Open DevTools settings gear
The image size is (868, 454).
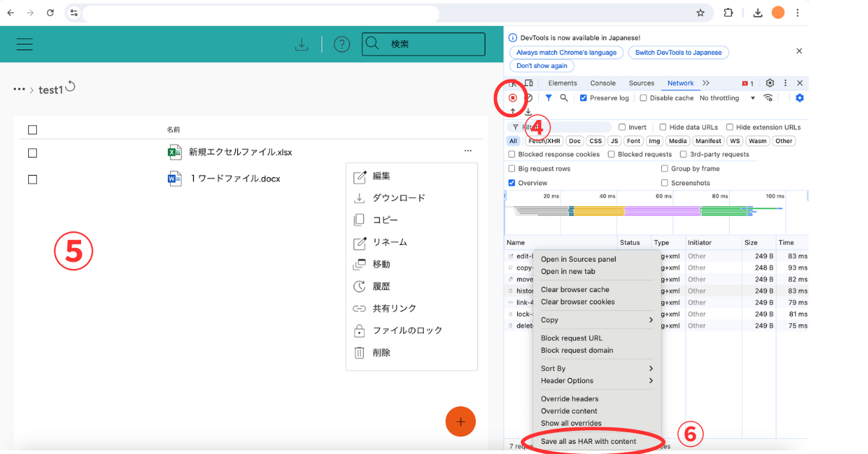pyautogui.click(x=770, y=83)
